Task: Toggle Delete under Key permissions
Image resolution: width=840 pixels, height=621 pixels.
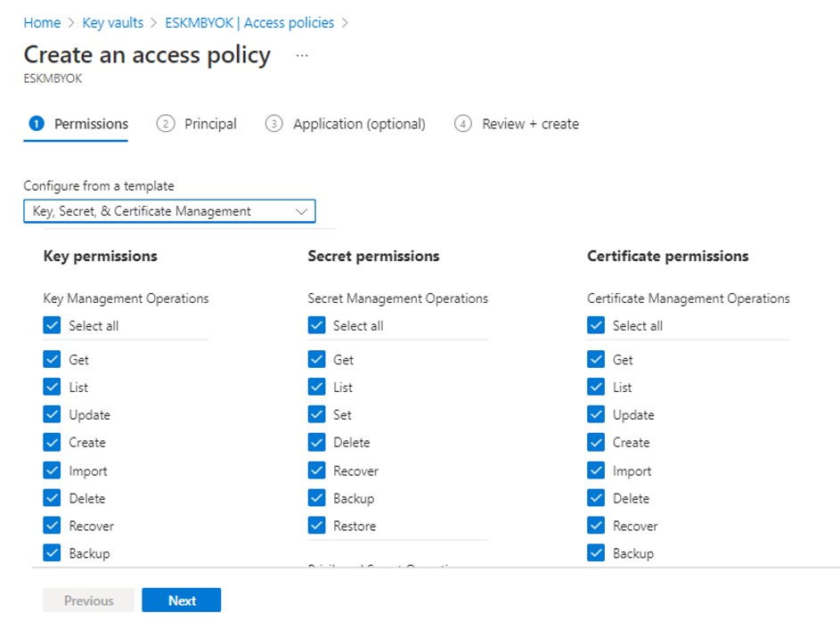Action: tap(52, 498)
